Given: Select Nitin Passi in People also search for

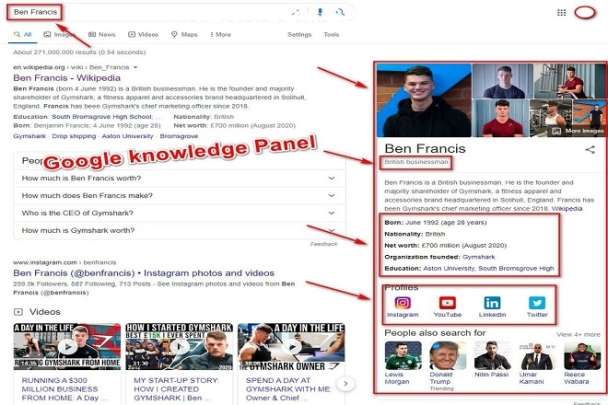Looking at the screenshot, I should coord(492,360).
